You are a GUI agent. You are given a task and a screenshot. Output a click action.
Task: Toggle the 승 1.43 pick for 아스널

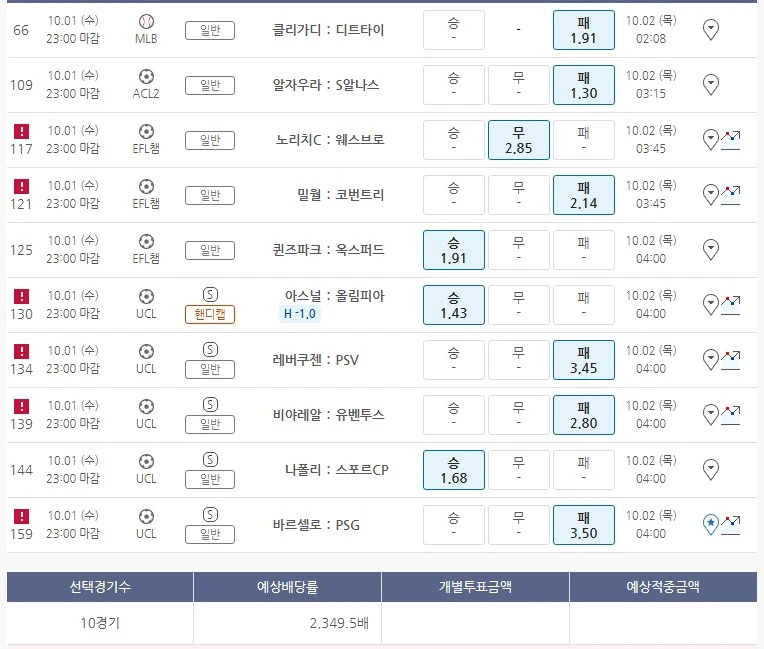(x=453, y=305)
